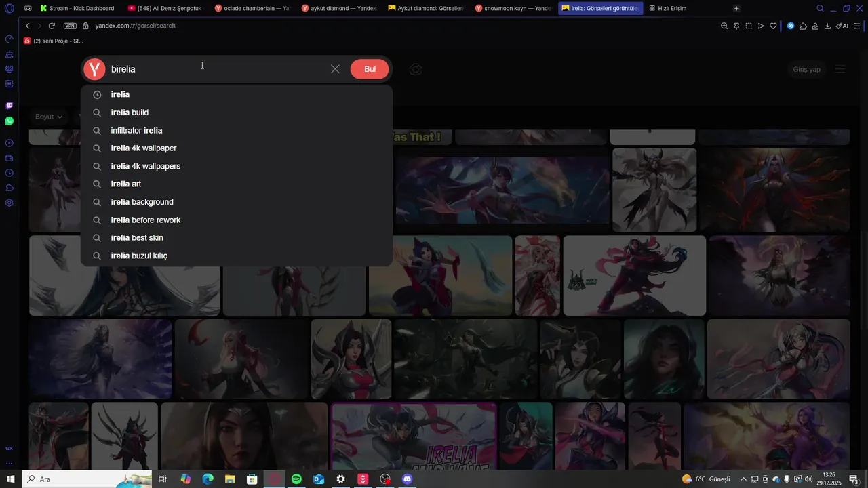
Task: Open the taskbar clock showing 13:26
Action: (x=829, y=479)
